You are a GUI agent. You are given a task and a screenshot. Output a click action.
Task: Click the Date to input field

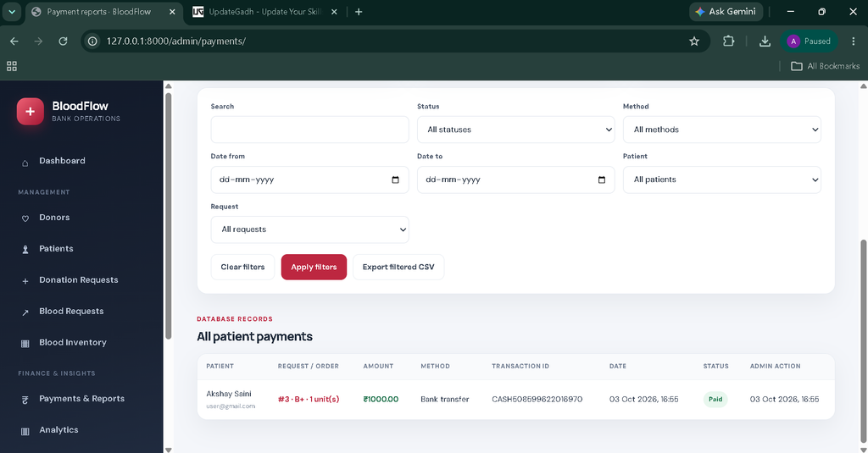pyautogui.click(x=516, y=180)
